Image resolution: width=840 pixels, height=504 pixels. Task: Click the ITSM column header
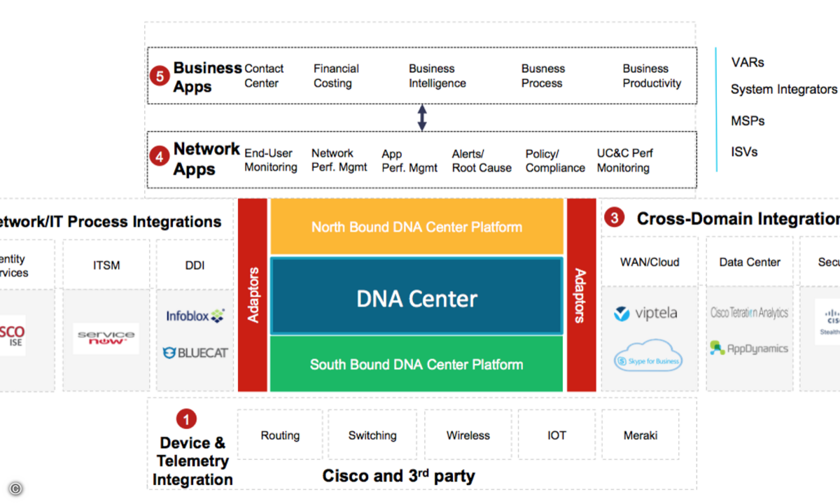(x=106, y=265)
